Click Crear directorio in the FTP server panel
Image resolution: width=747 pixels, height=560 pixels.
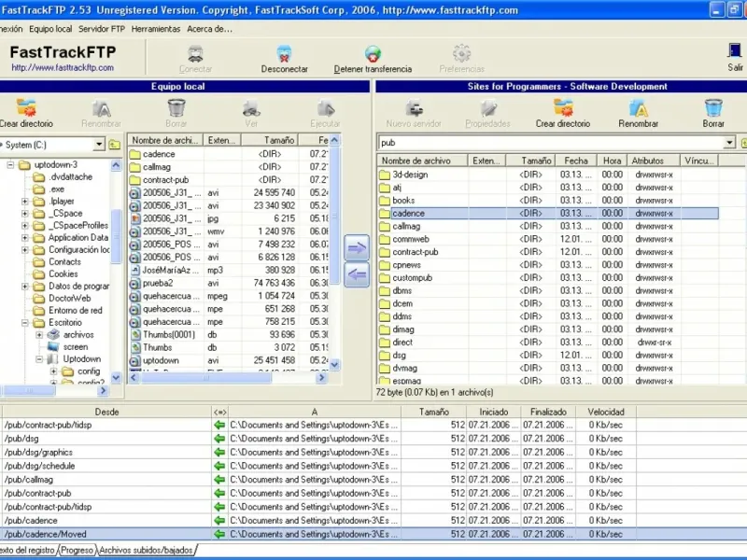(563, 107)
